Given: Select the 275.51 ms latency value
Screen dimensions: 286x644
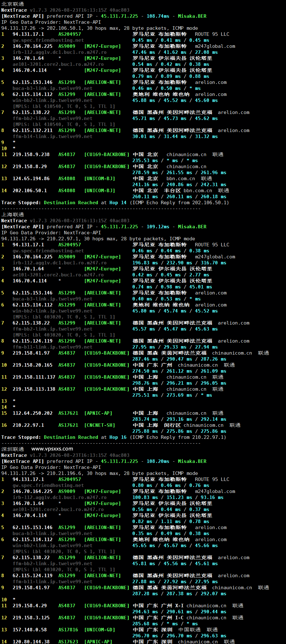Looking at the screenshot, I should pyautogui.click(x=145, y=395).
